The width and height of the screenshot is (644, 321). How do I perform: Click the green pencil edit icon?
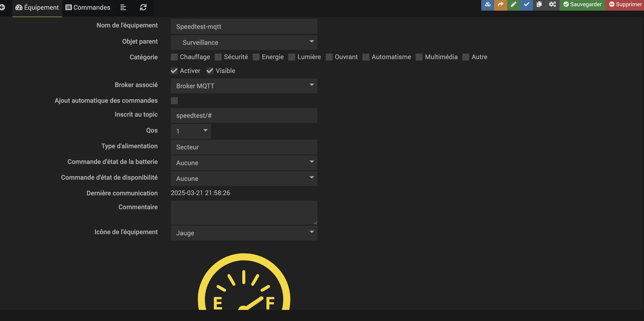[513, 4]
